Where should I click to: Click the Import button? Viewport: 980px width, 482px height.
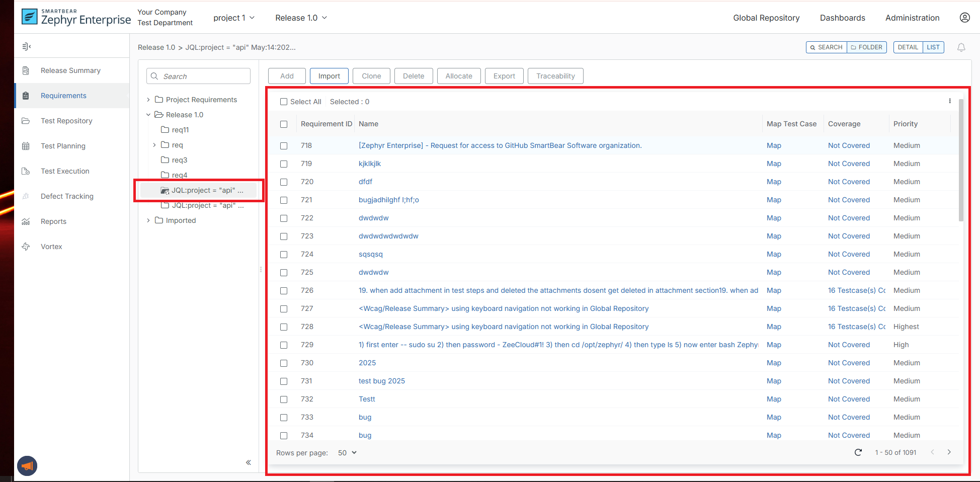click(x=329, y=76)
